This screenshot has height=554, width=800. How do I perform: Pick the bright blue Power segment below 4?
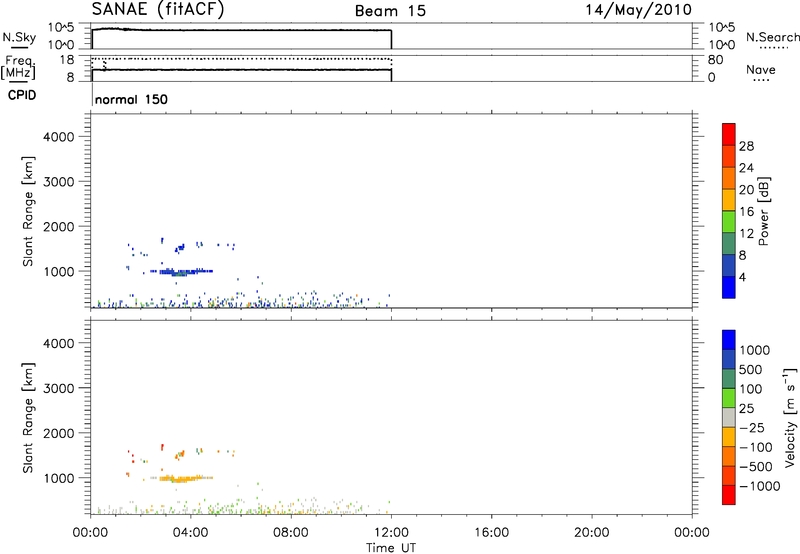pos(729,287)
